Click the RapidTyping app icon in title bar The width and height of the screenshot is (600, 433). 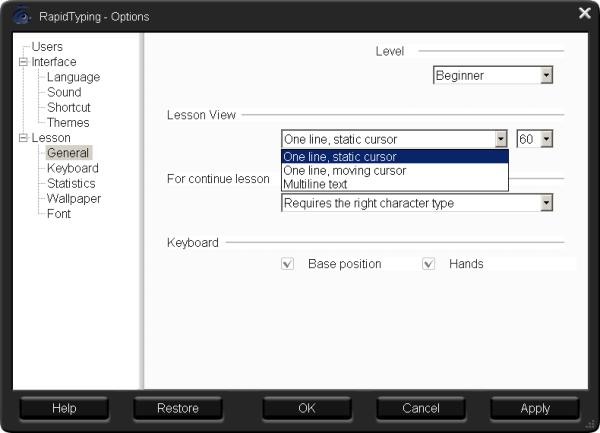[x=21, y=16]
